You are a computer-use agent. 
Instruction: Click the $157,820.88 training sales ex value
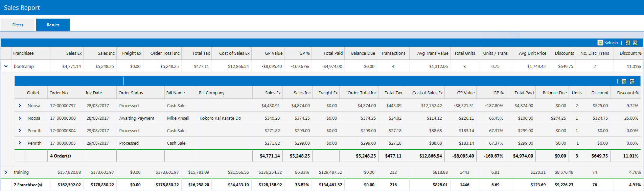[69, 172]
